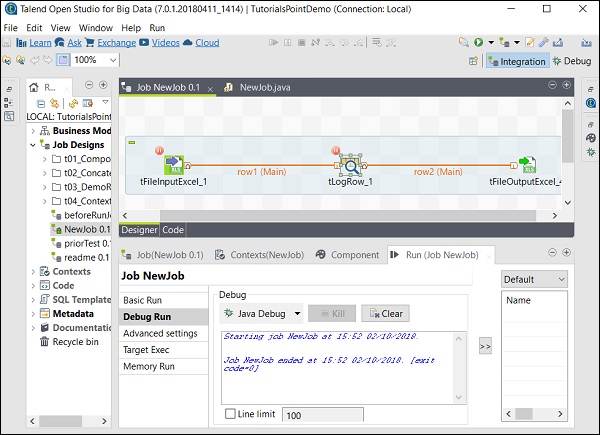The image size is (600, 435).
Task: Expand the t01_Compo folder
Action: click(x=44, y=159)
